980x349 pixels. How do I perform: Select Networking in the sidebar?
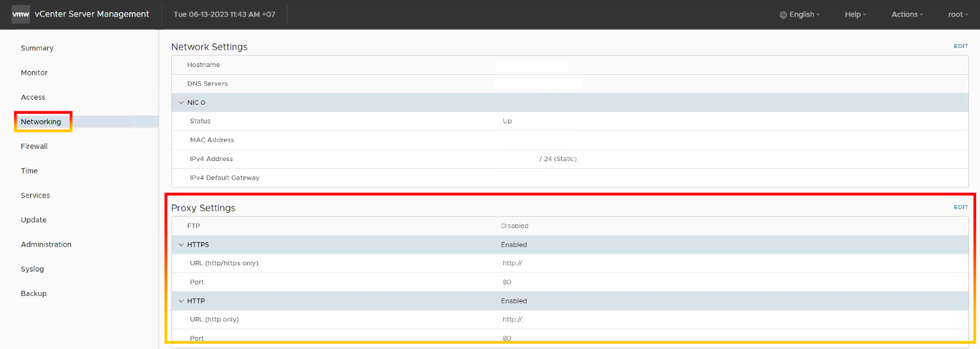[41, 121]
